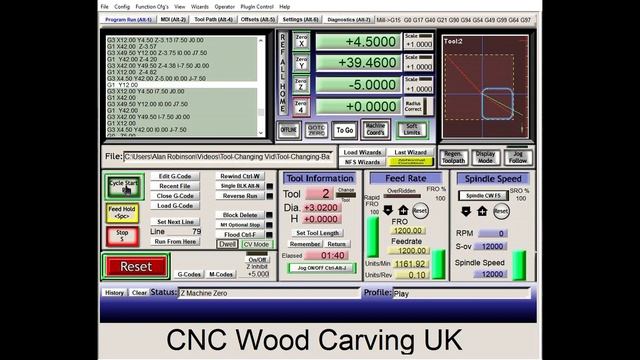Raise spindle speed with up arrow
Image resolution: width=640 pixels, height=360 pixels.
point(482,211)
